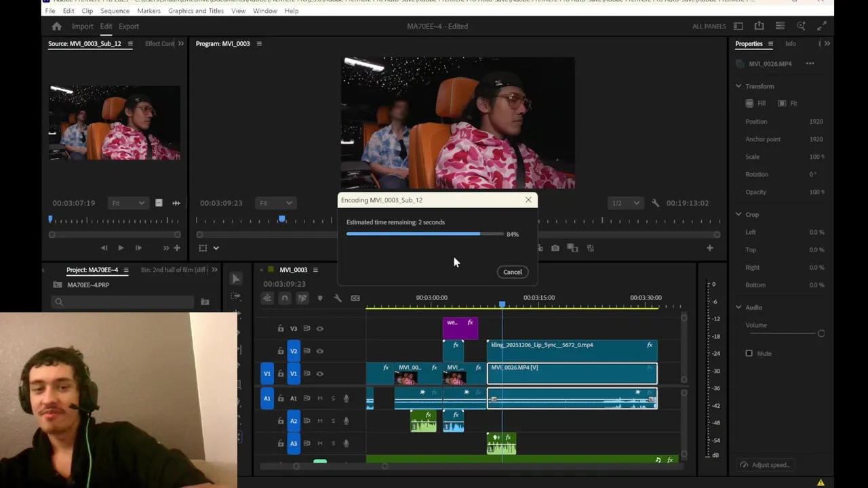
Task: Click Drag Video Only icon in Source monitor
Action: pos(159,203)
